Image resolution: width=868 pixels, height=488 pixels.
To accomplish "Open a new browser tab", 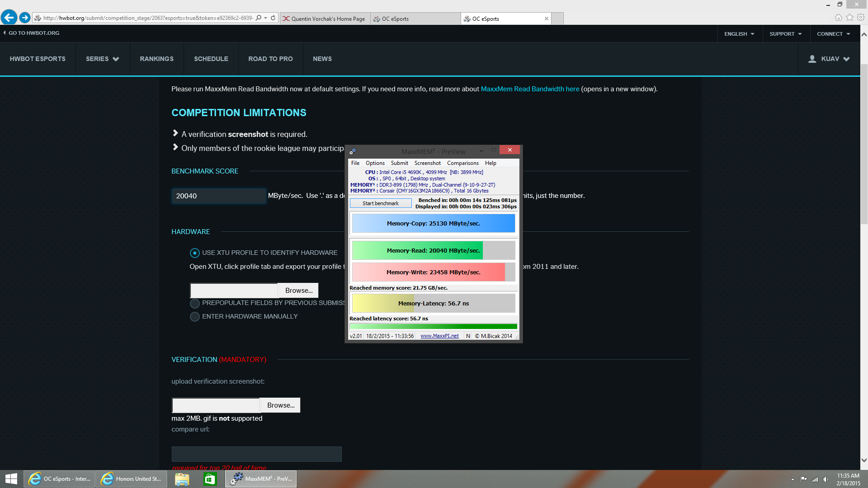I will tap(558, 19).
